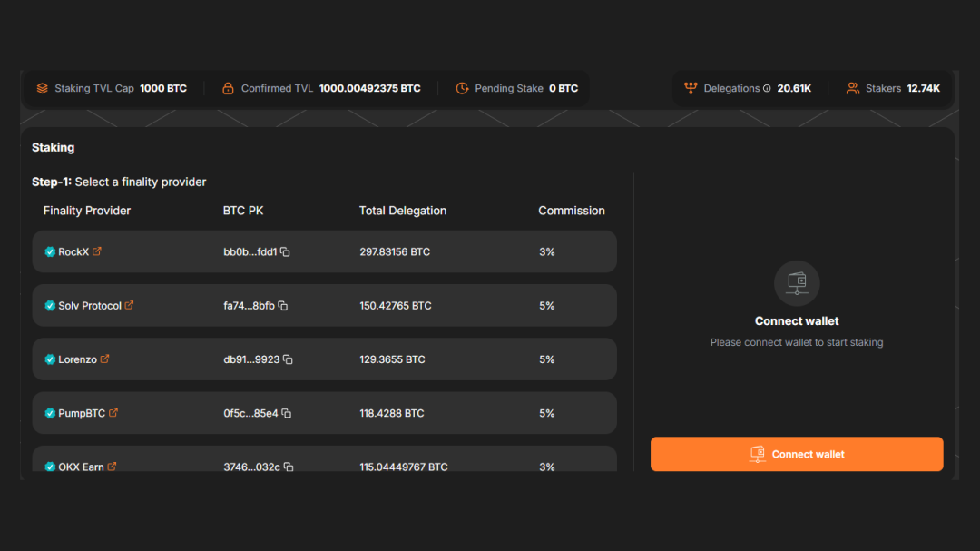Open PumpBTC external link icon
The width and height of the screenshot is (980, 551).
pos(113,413)
